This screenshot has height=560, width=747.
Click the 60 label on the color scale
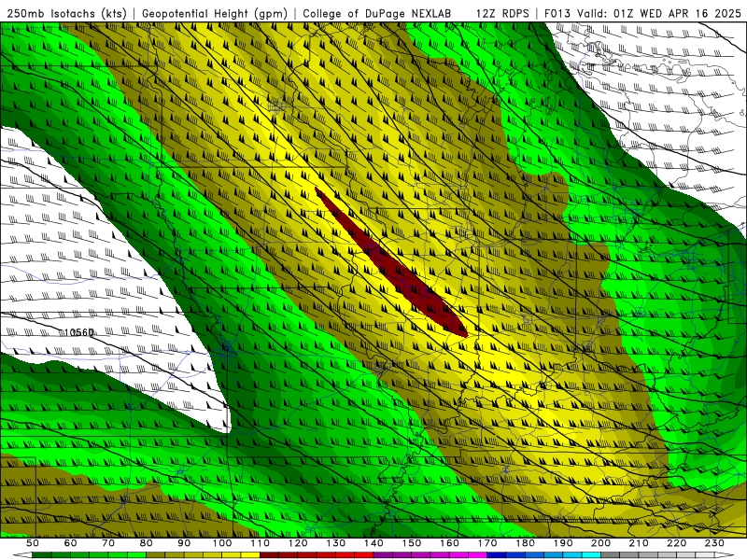click(70, 543)
